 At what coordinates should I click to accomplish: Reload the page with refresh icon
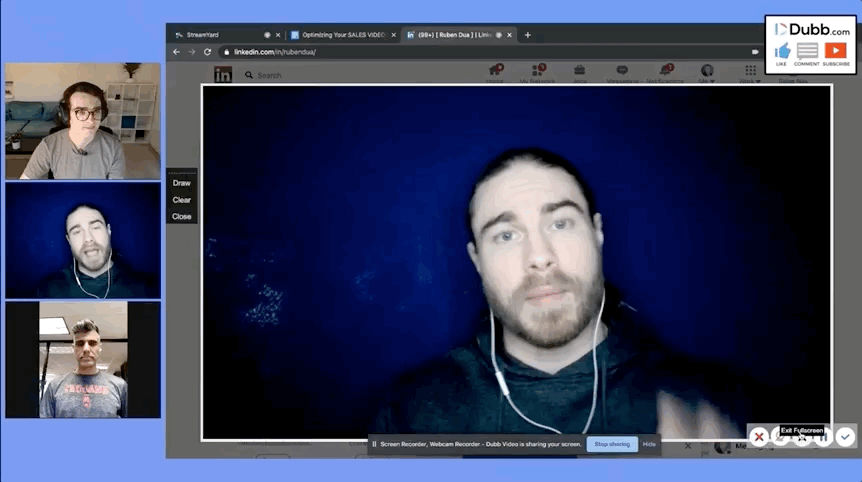coord(207,52)
